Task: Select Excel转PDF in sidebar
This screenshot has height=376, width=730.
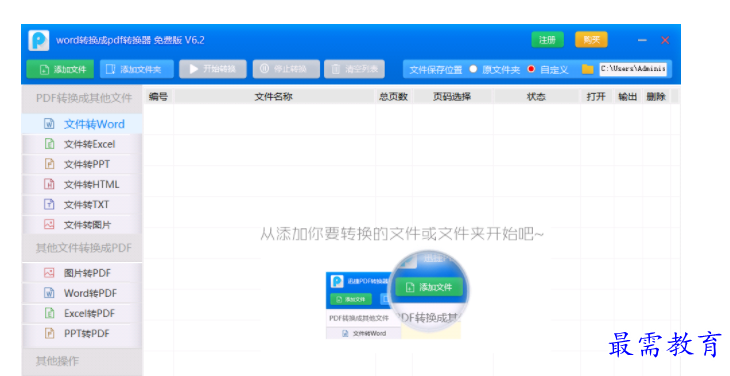Action: (82, 313)
